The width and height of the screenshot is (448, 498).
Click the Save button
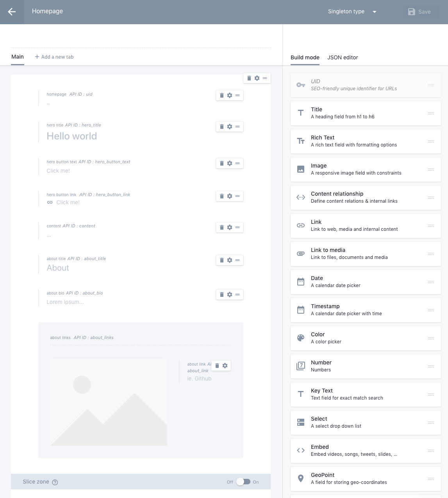coord(420,12)
